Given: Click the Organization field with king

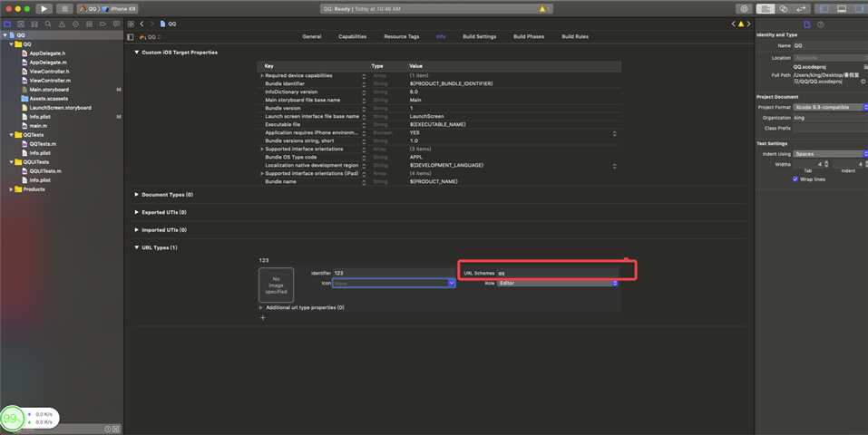Looking at the screenshot, I should (830, 118).
